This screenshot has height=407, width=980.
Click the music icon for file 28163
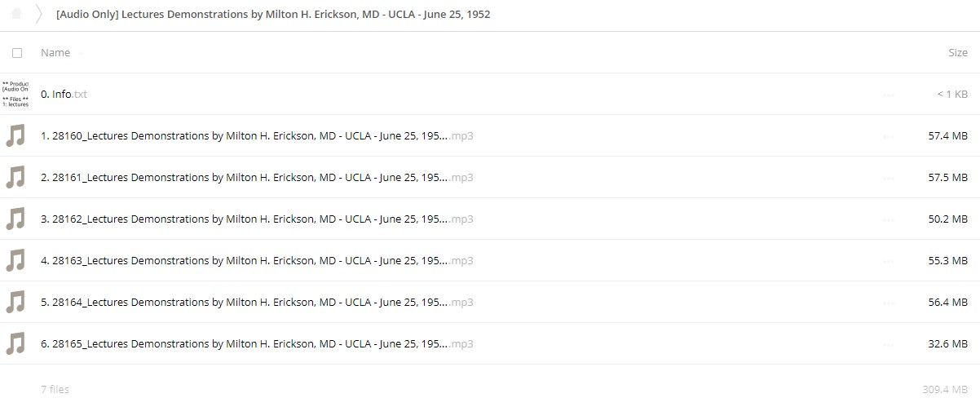[x=15, y=260]
